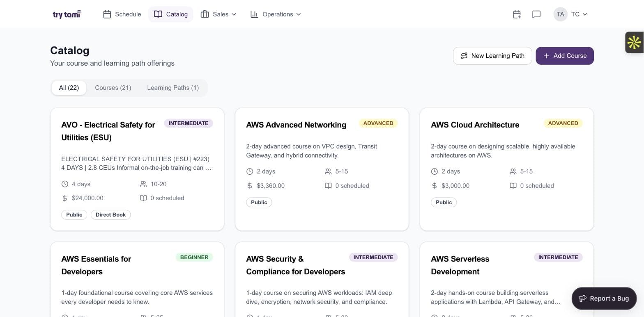The width and height of the screenshot is (644, 317).
Task: Open the TC account dropdown
Action: click(571, 14)
